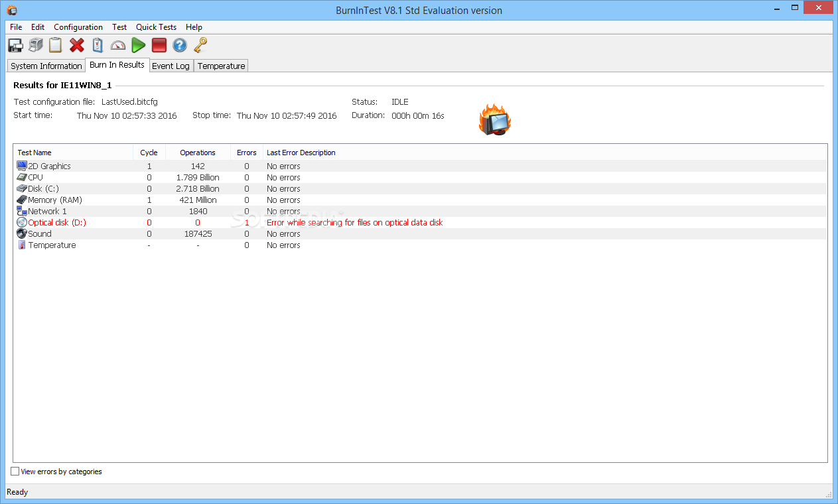The height and width of the screenshot is (504, 838).
Task: Select the red Optical disk (D:) row name
Action: (57, 222)
